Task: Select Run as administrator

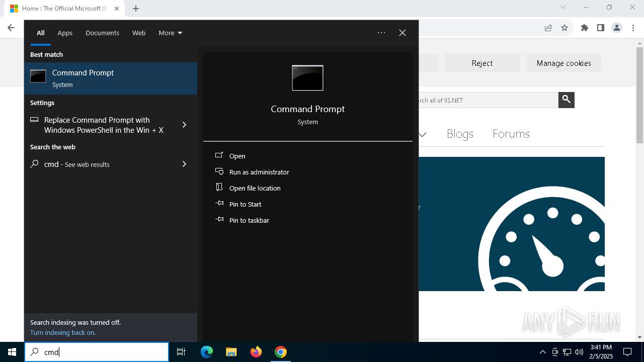Action: [259, 172]
